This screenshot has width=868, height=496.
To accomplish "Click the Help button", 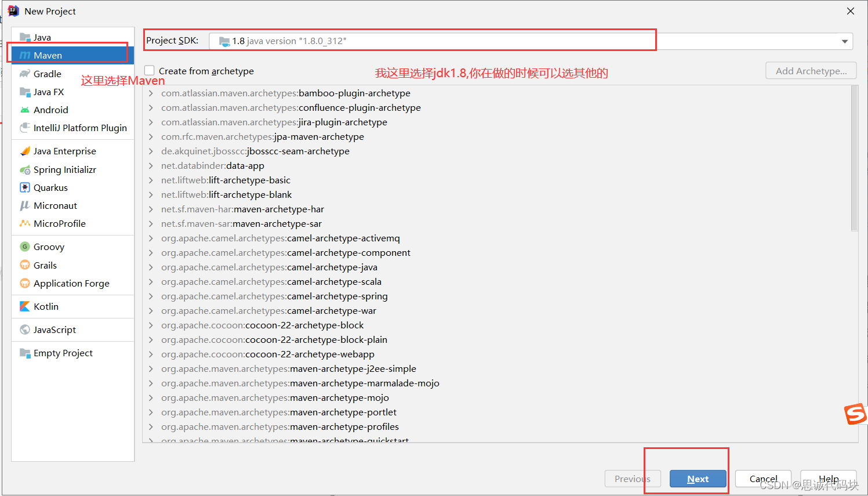I will 829,479.
